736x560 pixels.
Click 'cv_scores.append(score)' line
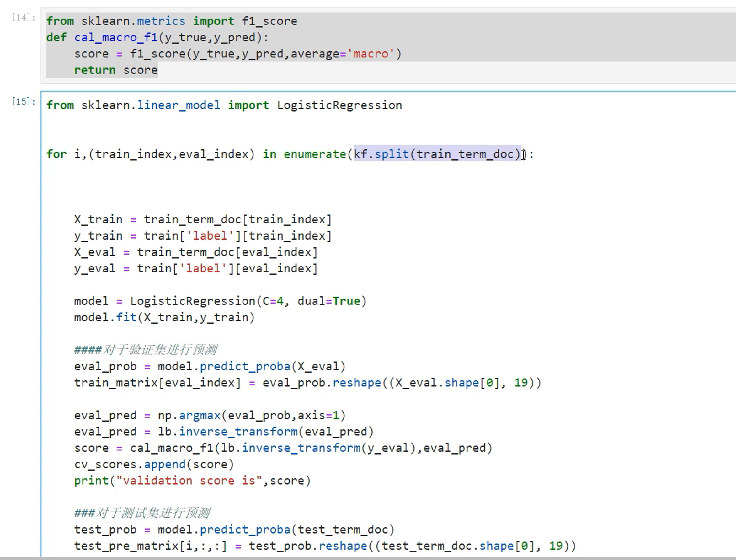pyautogui.click(x=154, y=464)
